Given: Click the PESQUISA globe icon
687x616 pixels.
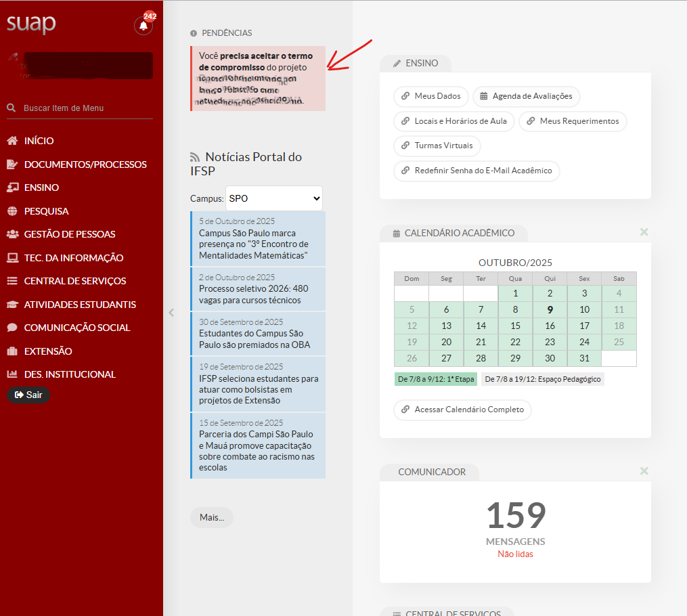Looking at the screenshot, I should (12, 211).
